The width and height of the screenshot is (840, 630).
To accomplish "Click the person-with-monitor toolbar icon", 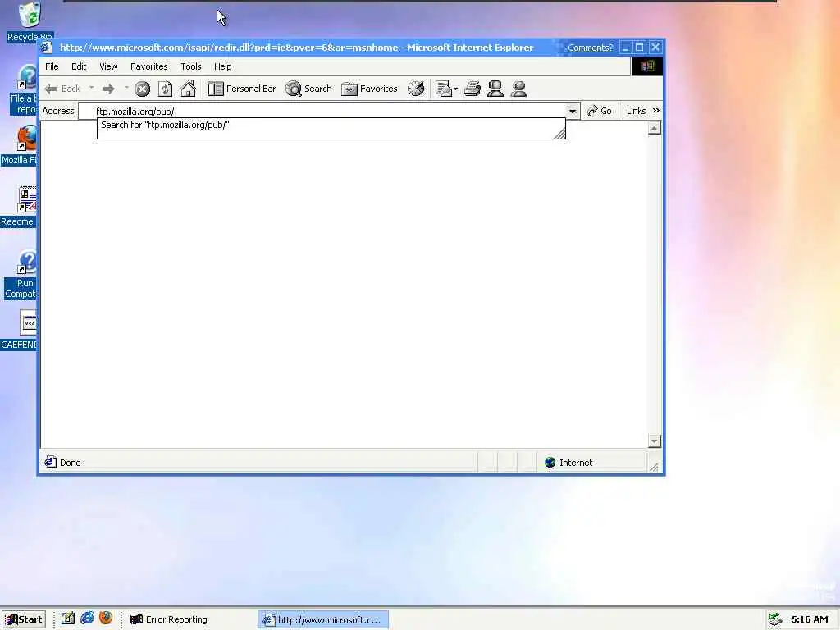I will click(x=495, y=89).
